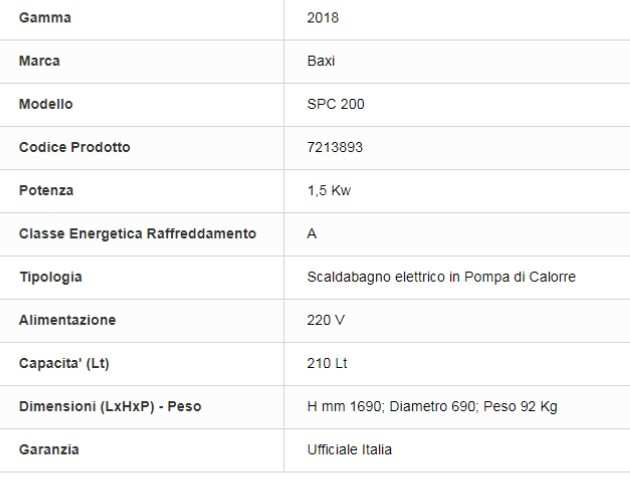
Task: Select product code 7213893
Action: click(335, 147)
